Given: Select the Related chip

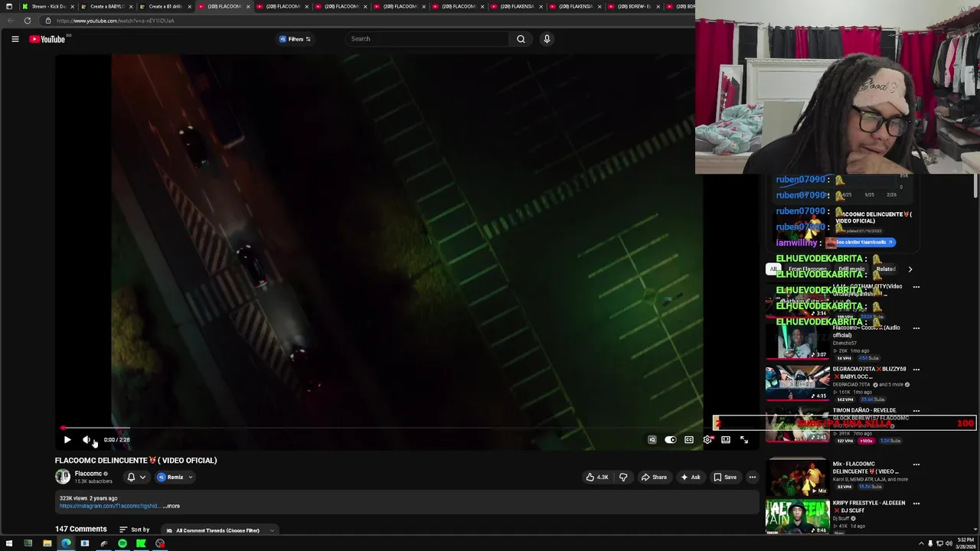Looking at the screenshot, I should (x=886, y=269).
